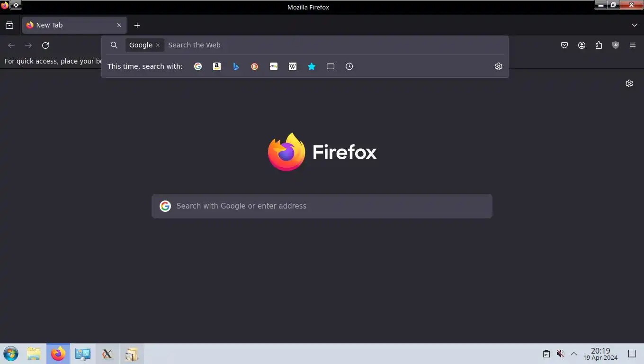644x364 pixels.
Task: Click the Firefox logo on the new tab page
Action: pyautogui.click(x=322, y=152)
